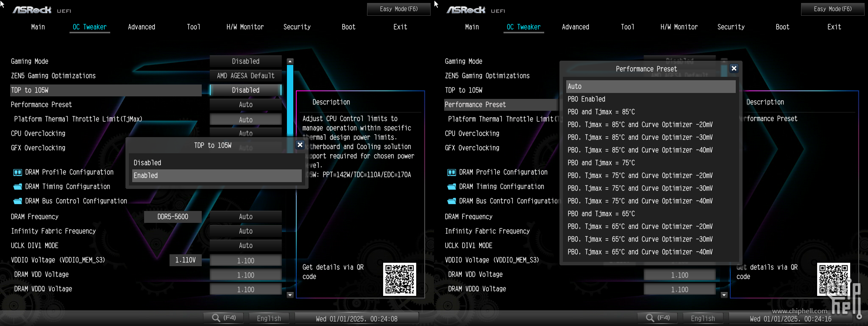Viewport: 868px width, 326px height.
Task: Switch to Advanced tab in left screen
Action: coord(142,27)
